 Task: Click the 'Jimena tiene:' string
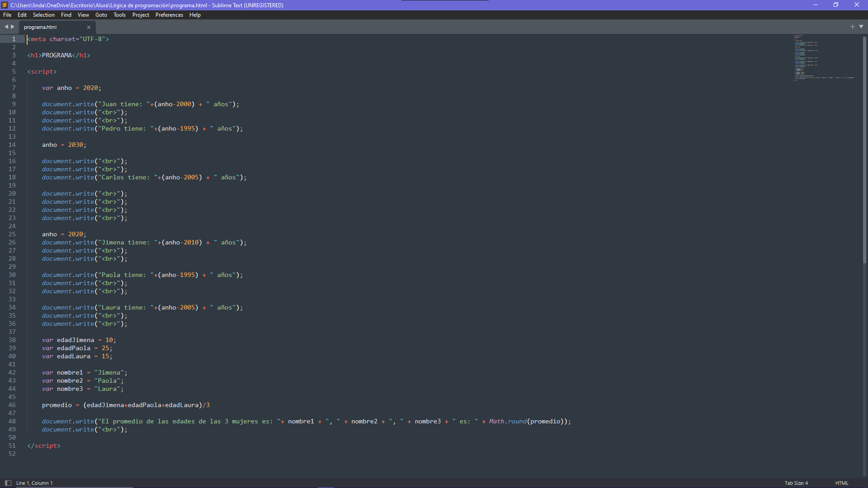pos(127,242)
